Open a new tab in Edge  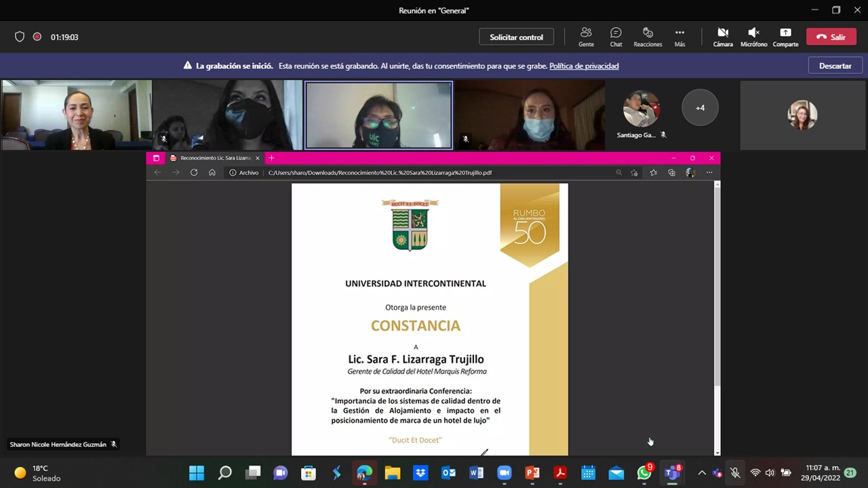[271, 158]
